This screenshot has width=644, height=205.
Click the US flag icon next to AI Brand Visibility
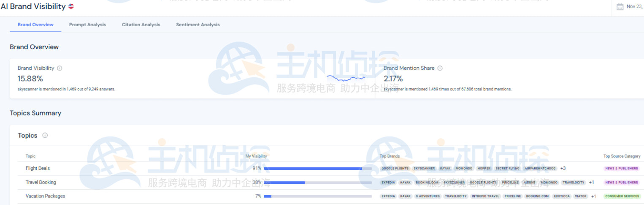[71, 6]
